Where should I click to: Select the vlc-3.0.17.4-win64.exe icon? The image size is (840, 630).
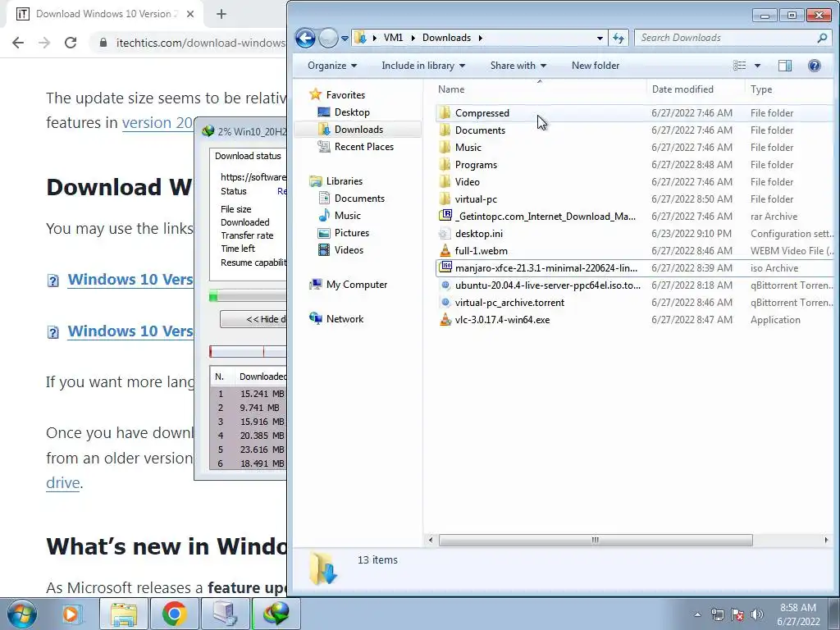(445, 320)
